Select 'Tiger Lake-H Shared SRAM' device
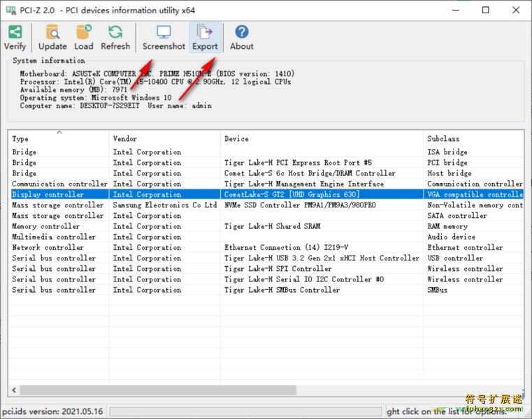The height and width of the screenshot is (419, 532). pyautogui.click(x=272, y=226)
